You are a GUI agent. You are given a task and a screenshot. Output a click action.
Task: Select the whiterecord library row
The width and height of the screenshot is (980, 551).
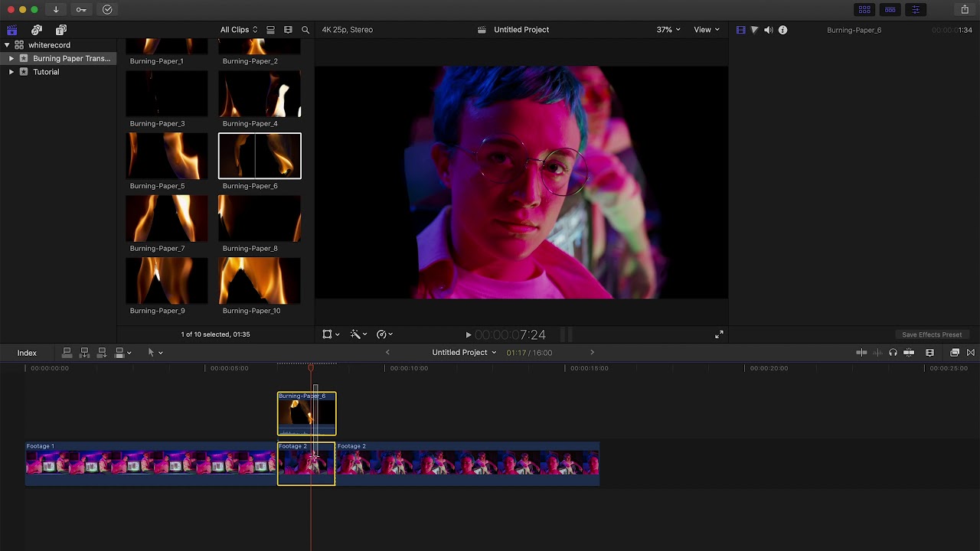click(57, 45)
